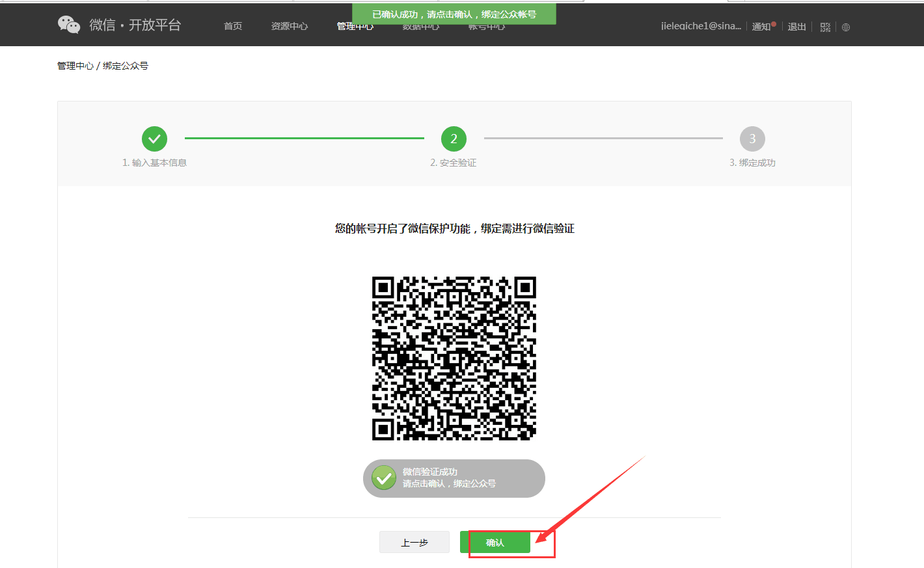Open 帐号中心 navigation item

(x=487, y=26)
